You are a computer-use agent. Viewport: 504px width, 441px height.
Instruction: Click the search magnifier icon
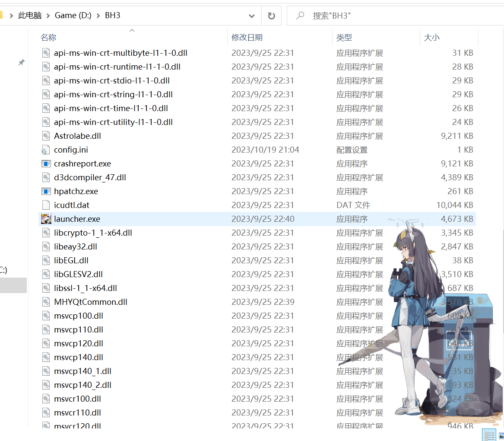[x=301, y=16]
